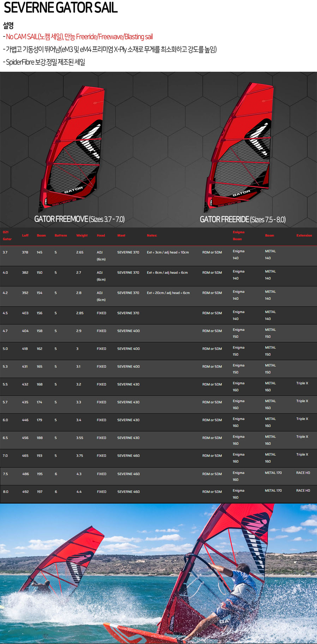Click the "Weight" column header
This screenshot has width=317, height=644.
[x=82, y=235]
